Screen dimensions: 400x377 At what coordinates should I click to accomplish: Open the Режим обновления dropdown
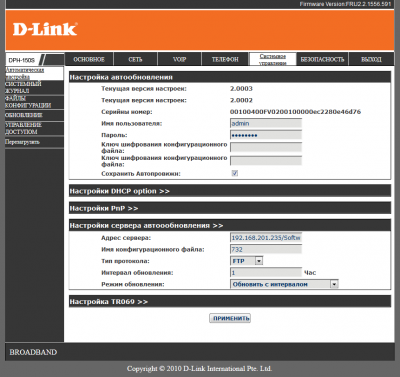tap(284, 284)
